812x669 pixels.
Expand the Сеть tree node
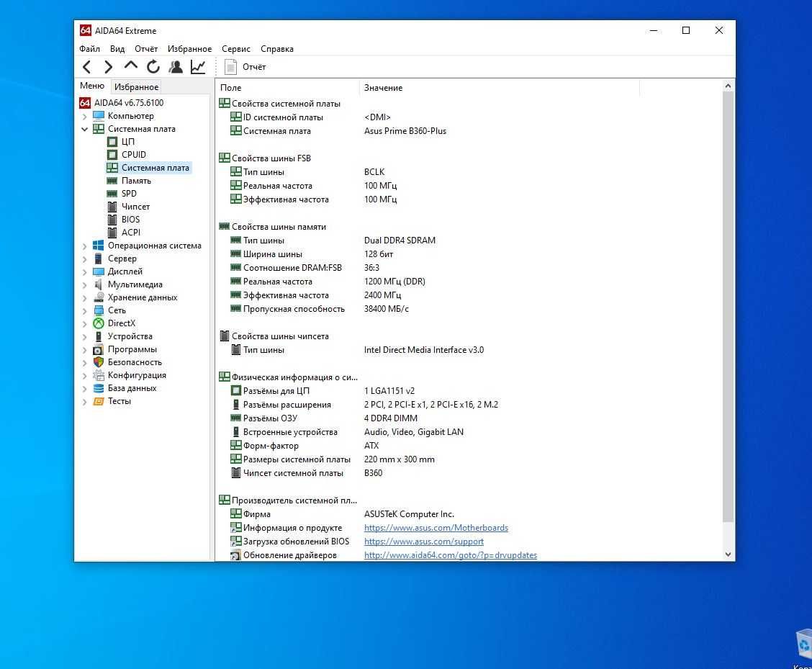click(84, 310)
